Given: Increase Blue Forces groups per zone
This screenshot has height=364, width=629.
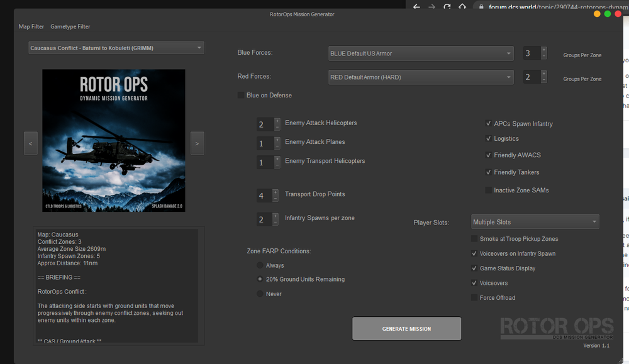Looking at the screenshot, I should pyautogui.click(x=544, y=50).
